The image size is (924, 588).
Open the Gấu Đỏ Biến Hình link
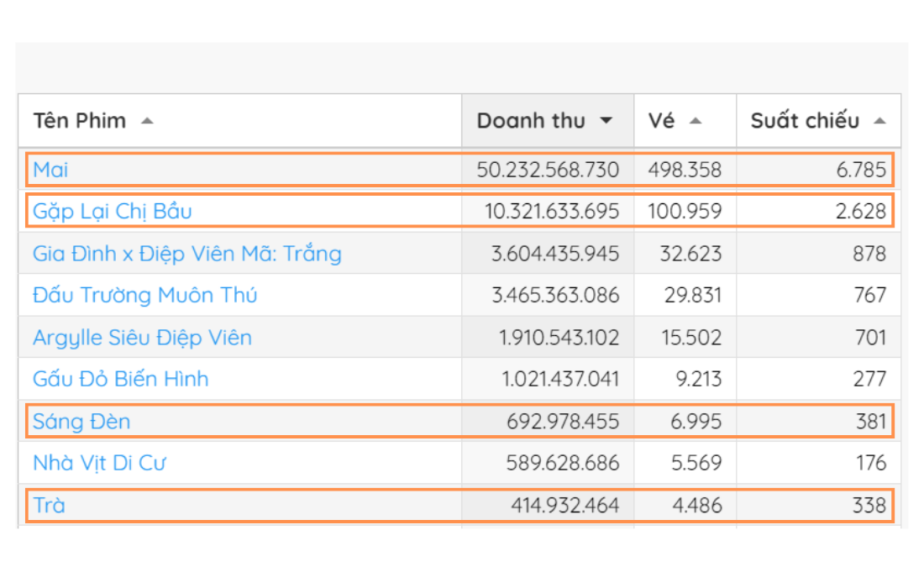[x=121, y=379]
